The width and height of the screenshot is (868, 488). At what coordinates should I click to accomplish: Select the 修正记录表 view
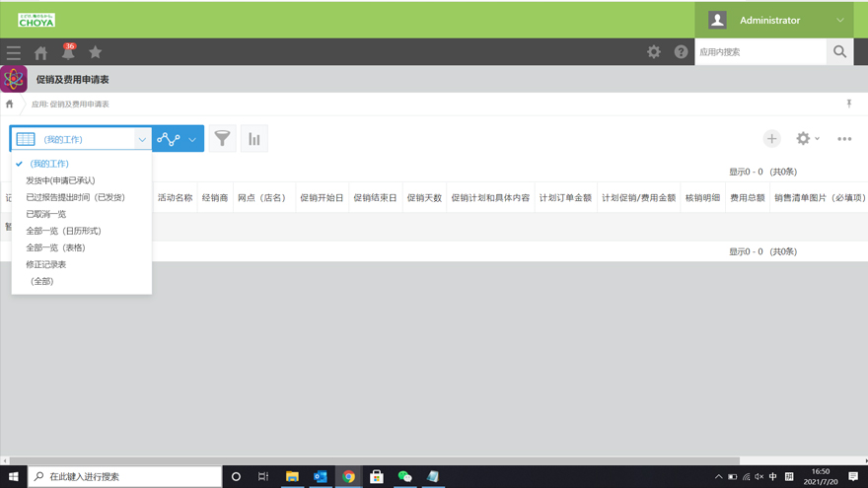pyautogui.click(x=81, y=264)
